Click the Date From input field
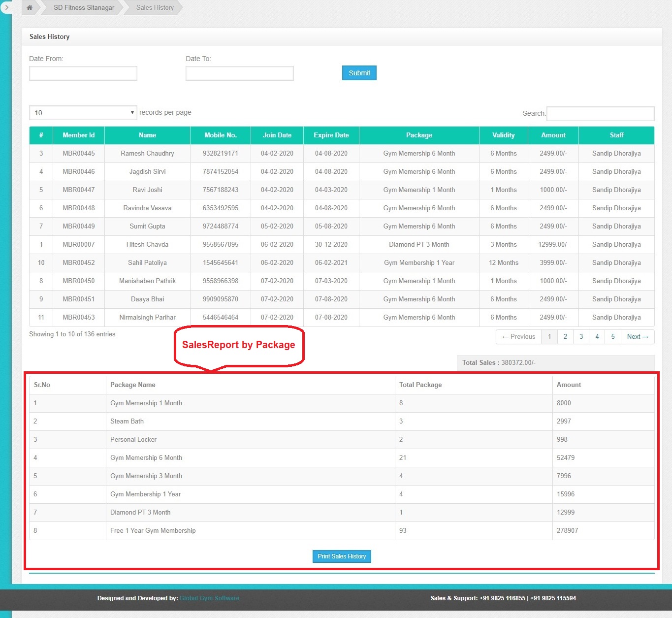Viewport: 672px width, 618px height. [83, 73]
